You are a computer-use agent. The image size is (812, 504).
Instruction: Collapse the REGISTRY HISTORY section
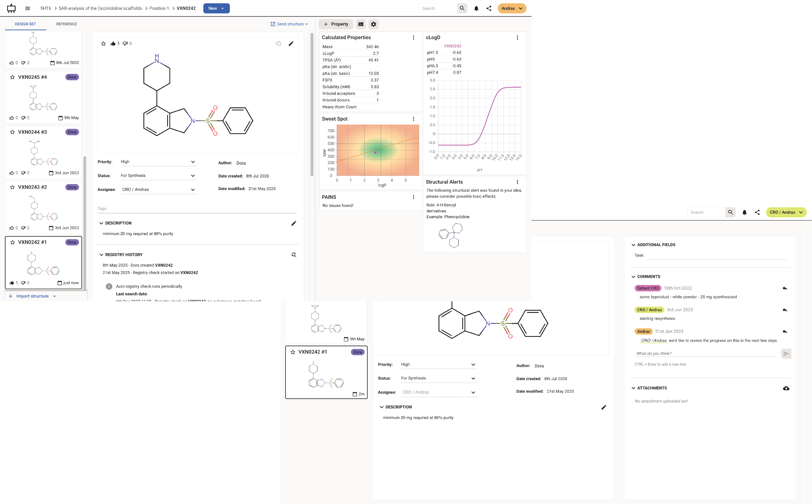tap(101, 255)
